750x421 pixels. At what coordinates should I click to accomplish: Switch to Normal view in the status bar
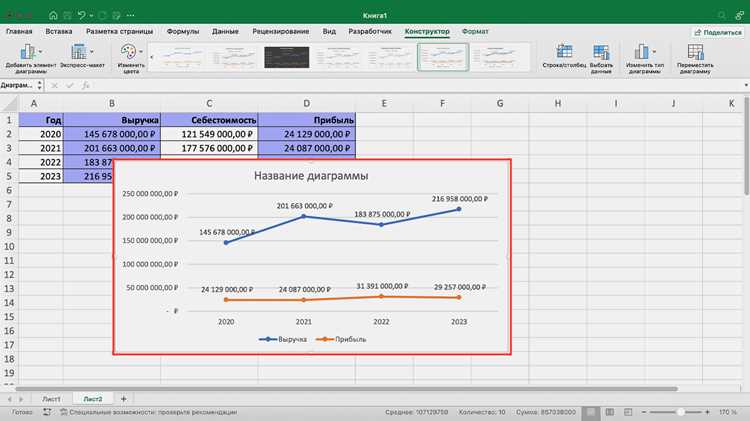coord(591,412)
